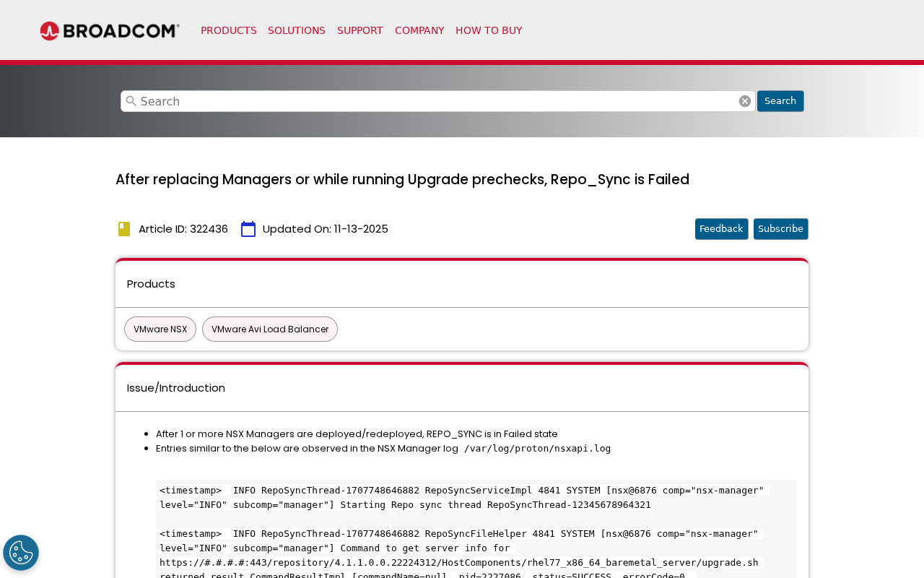Click the magnifier icon in the search bar
This screenshot has width=924, height=578.
coord(131,101)
